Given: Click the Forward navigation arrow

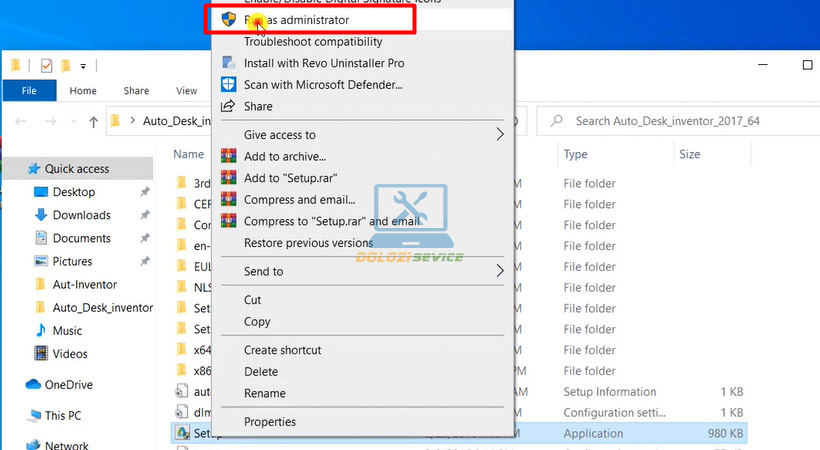Looking at the screenshot, I should (50, 121).
